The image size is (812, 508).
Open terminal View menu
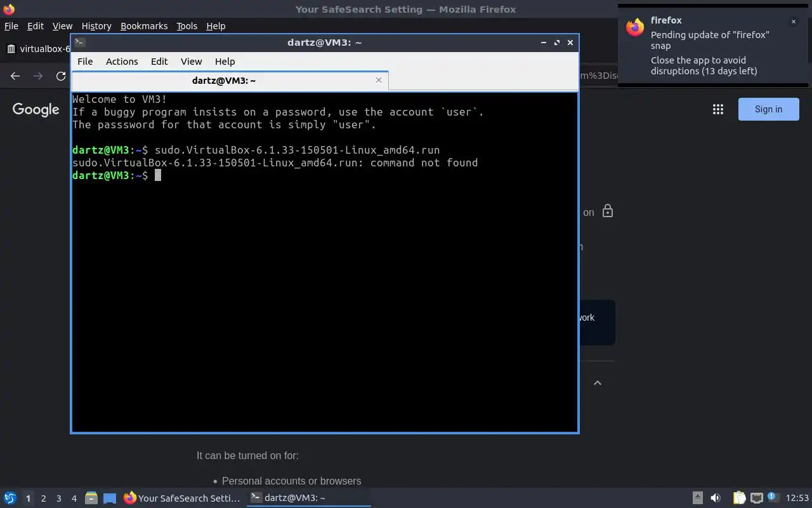coord(191,62)
